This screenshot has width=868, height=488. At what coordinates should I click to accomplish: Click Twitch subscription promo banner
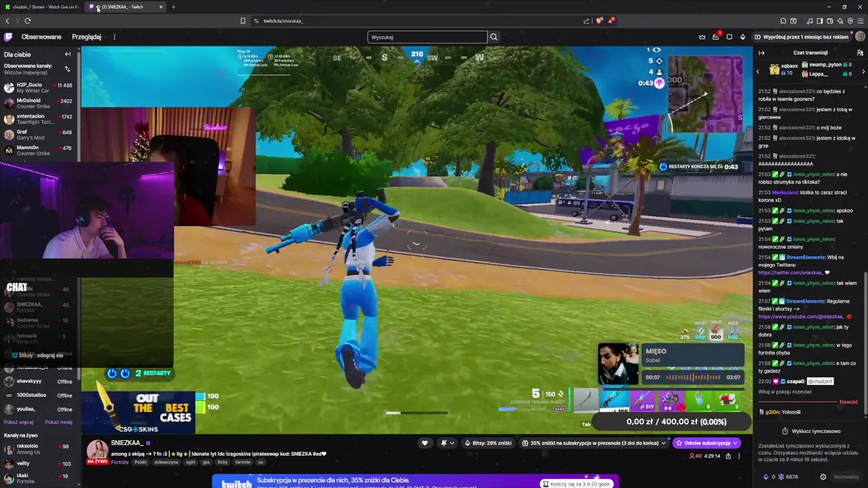[x=415, y=481]
